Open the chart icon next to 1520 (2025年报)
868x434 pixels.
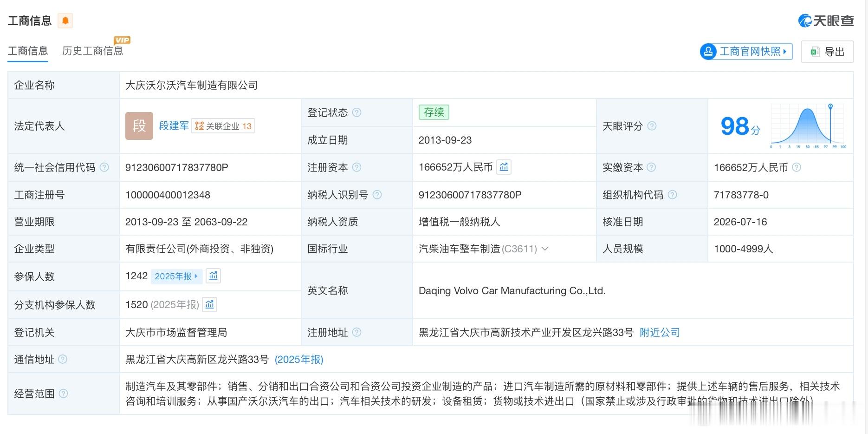[210, 304]
